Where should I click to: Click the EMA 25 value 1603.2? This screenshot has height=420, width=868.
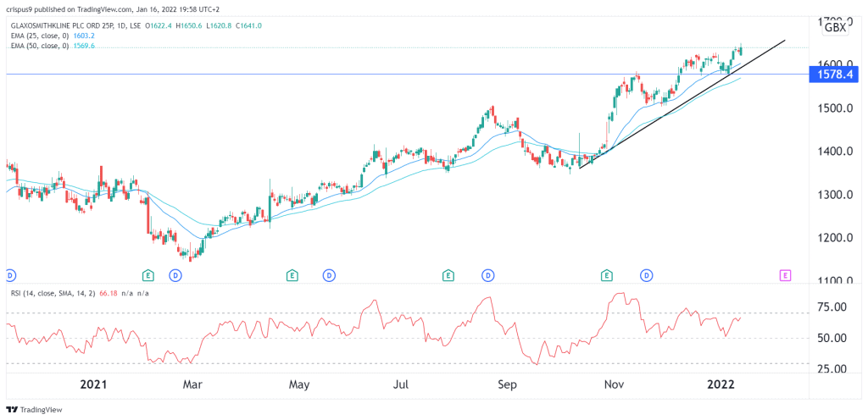(83, 36)
